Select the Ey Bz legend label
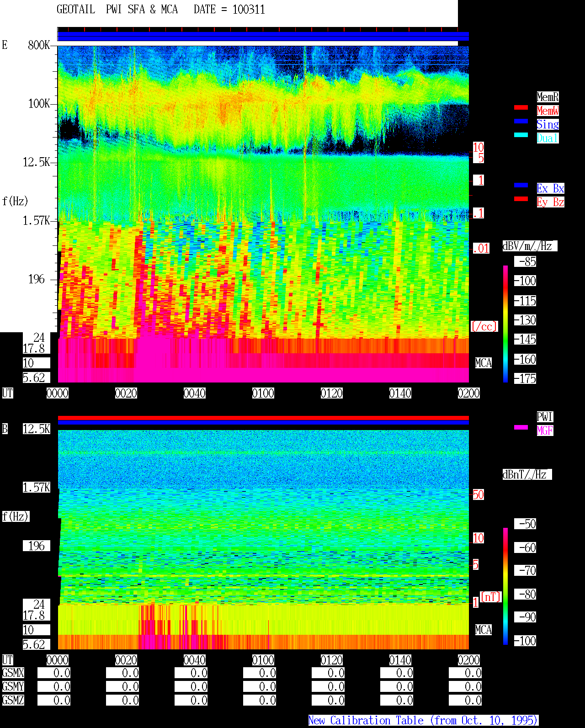Screen dimensions: 585x728 click(550, 202)
